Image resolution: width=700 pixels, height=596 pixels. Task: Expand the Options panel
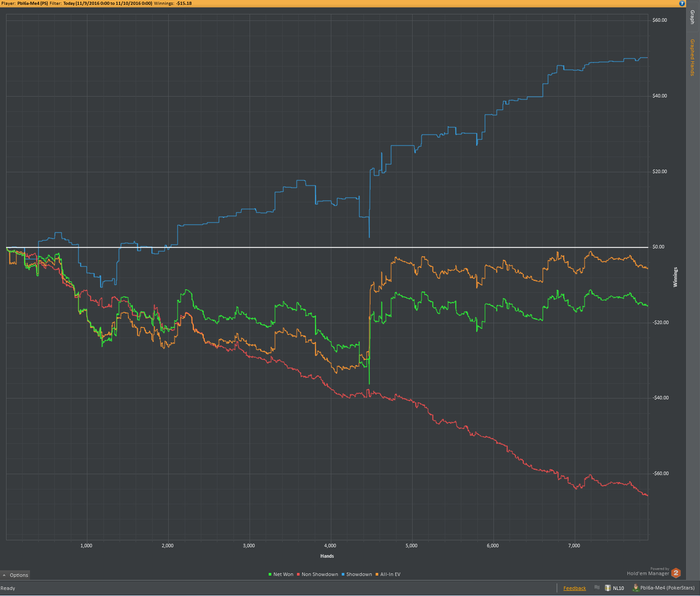click(x=15, y=575)
